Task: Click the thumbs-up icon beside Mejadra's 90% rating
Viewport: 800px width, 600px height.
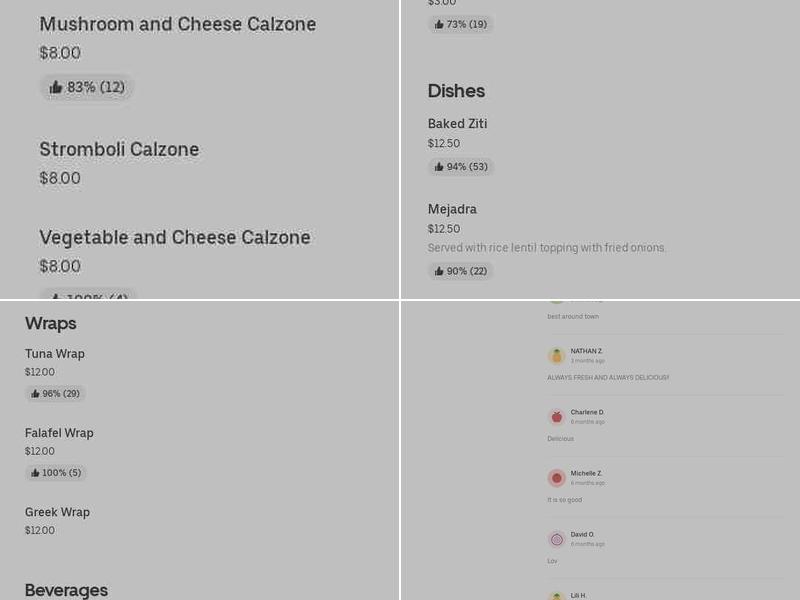Action: (x=439, y=270)
